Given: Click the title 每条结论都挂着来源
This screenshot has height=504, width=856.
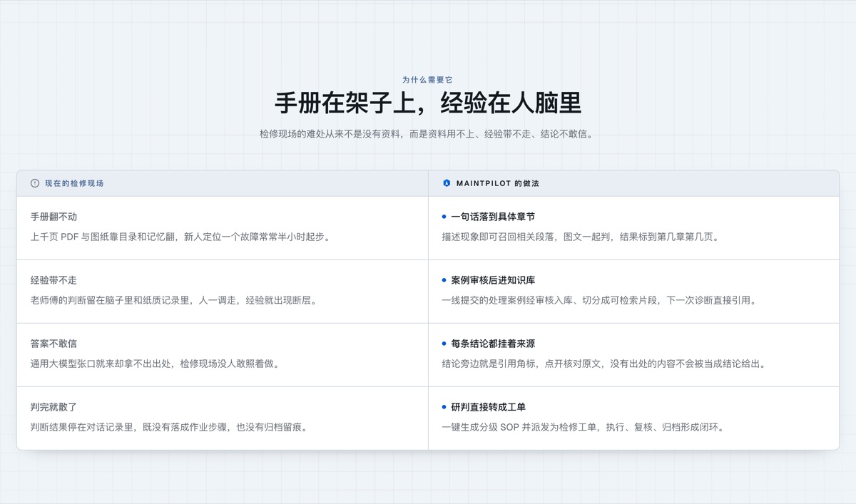Looking at the screenshot, I should click(493, 344).
